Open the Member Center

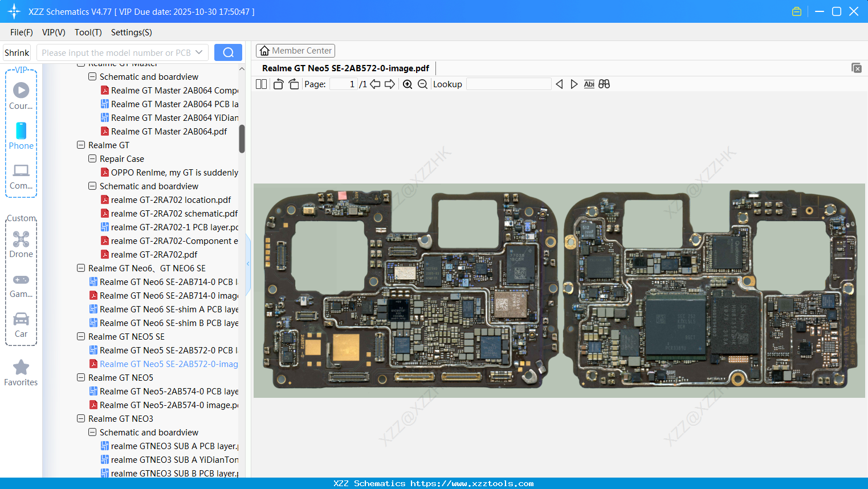[x=295, y=51]
